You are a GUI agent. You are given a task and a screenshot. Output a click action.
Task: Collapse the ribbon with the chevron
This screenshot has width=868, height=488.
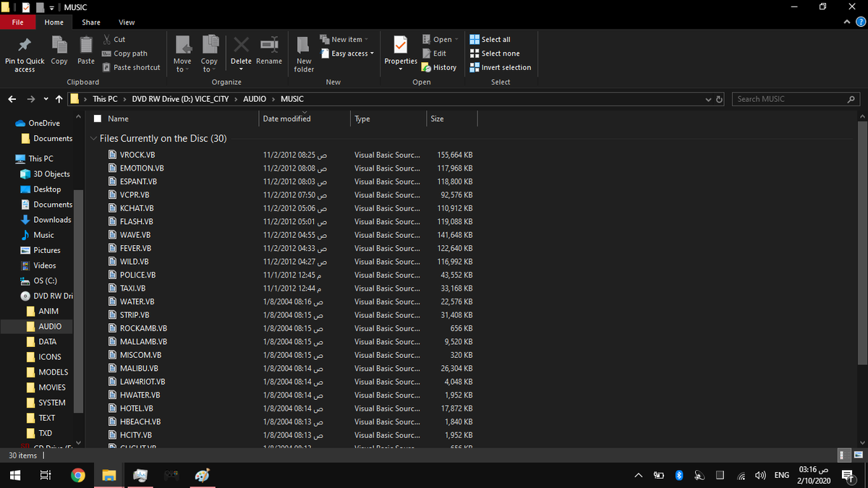click(x=847, y=22)
